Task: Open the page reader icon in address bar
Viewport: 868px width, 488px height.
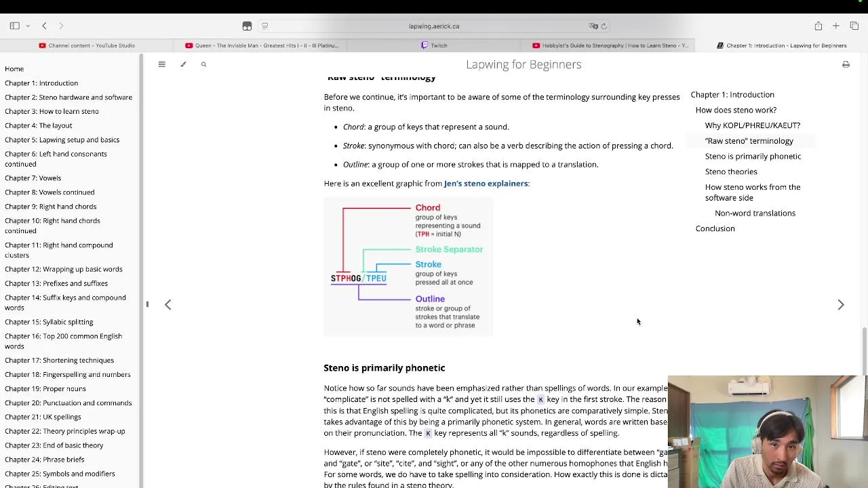Action: (x=265, y=26)
